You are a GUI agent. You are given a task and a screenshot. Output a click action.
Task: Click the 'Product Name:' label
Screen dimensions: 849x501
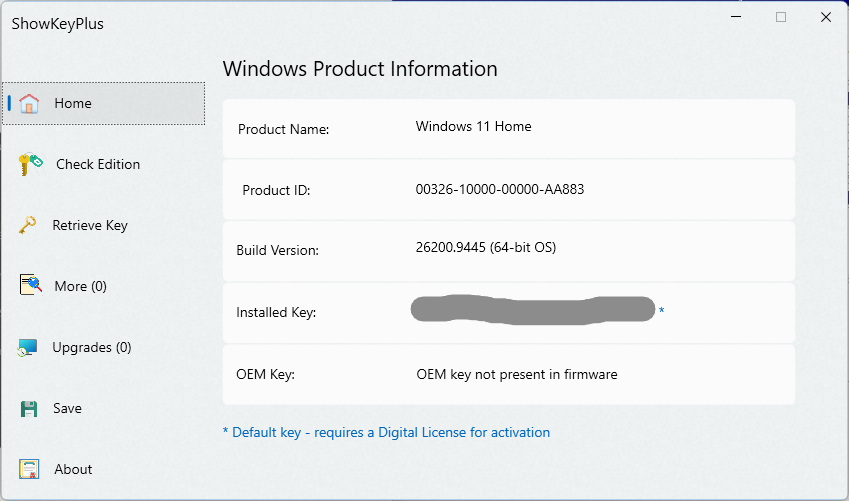pos(283,129)
